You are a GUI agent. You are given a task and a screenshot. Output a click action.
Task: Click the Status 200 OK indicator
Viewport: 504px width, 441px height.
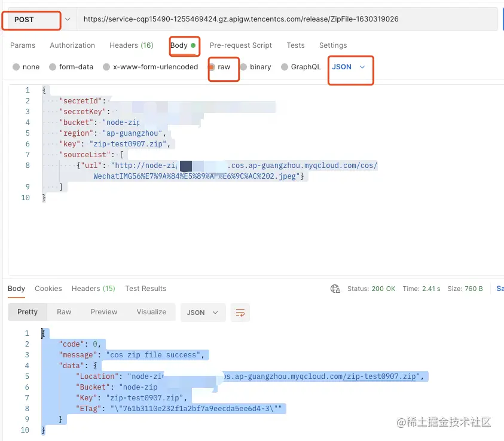(371, 289)
